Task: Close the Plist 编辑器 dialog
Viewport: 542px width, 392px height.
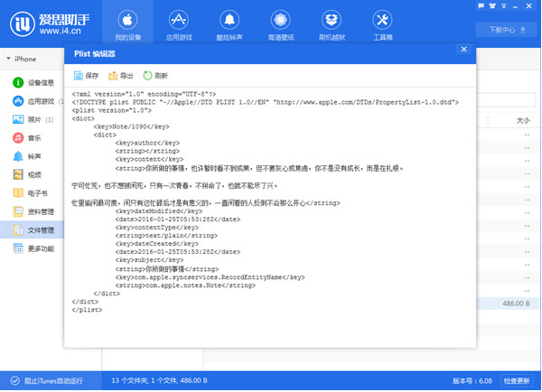Action: [464, 50]
